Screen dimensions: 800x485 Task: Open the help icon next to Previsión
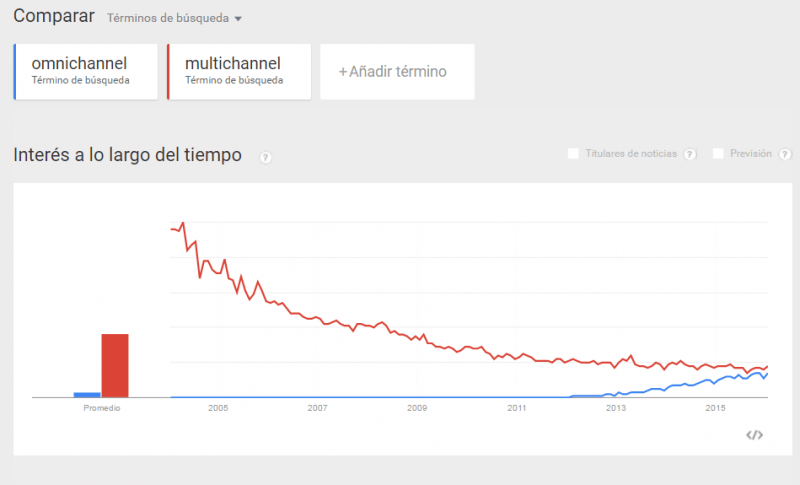[785, 154]
